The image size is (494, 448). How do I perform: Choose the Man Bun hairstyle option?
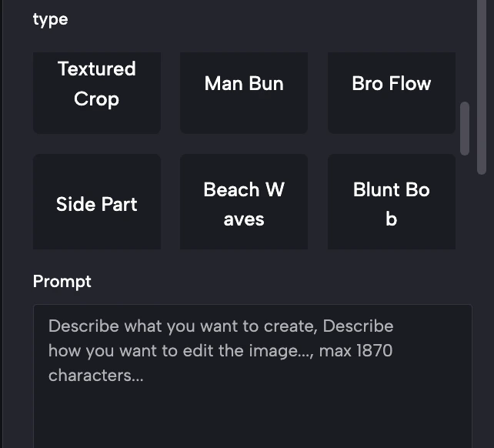[x=244, y=92]
